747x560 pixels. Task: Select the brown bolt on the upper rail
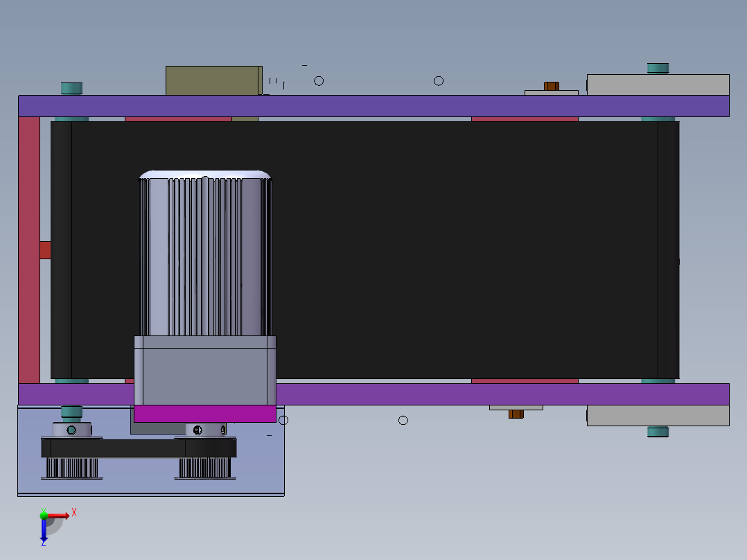tap(552, 86)
